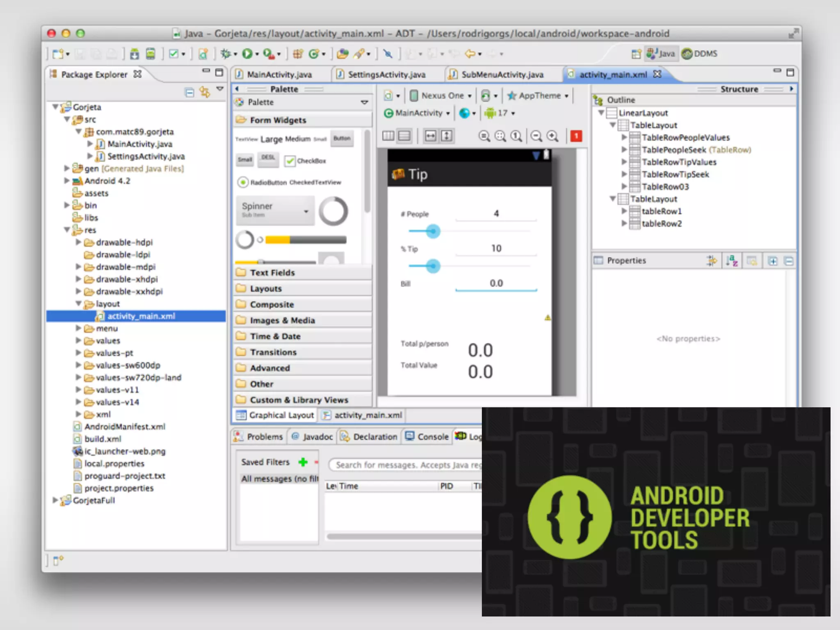The image size is (840, 630).
Task: Click the Debug bug toolbar icon
Action: tap(226, 54)
